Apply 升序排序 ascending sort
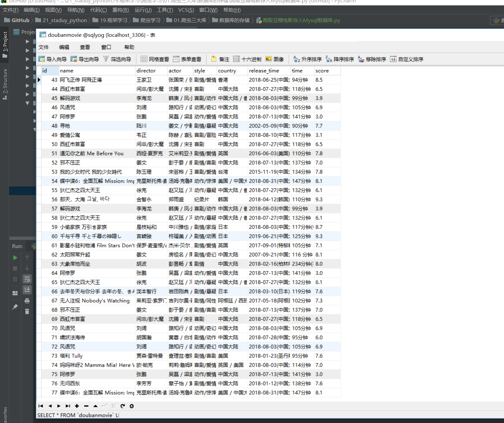Screen dimensions: 504x423 coord(307,59)
